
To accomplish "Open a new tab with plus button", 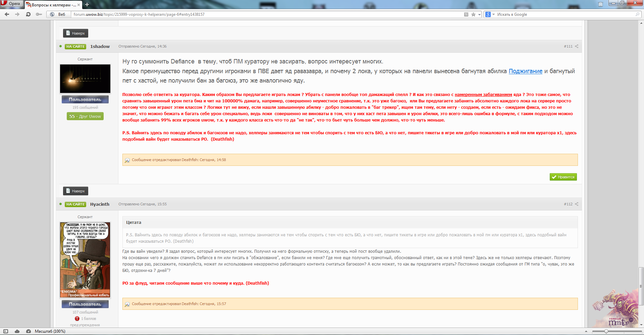I will click(87, 5).
